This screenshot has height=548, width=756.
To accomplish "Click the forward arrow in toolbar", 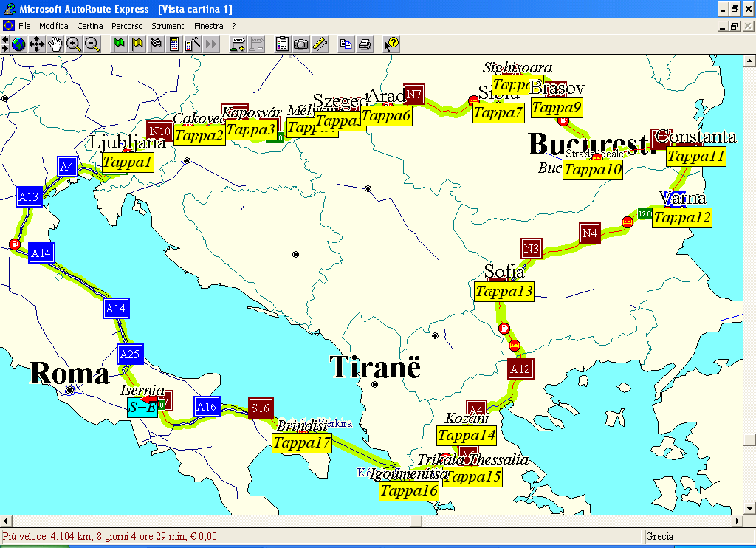I will coord(5,48).
